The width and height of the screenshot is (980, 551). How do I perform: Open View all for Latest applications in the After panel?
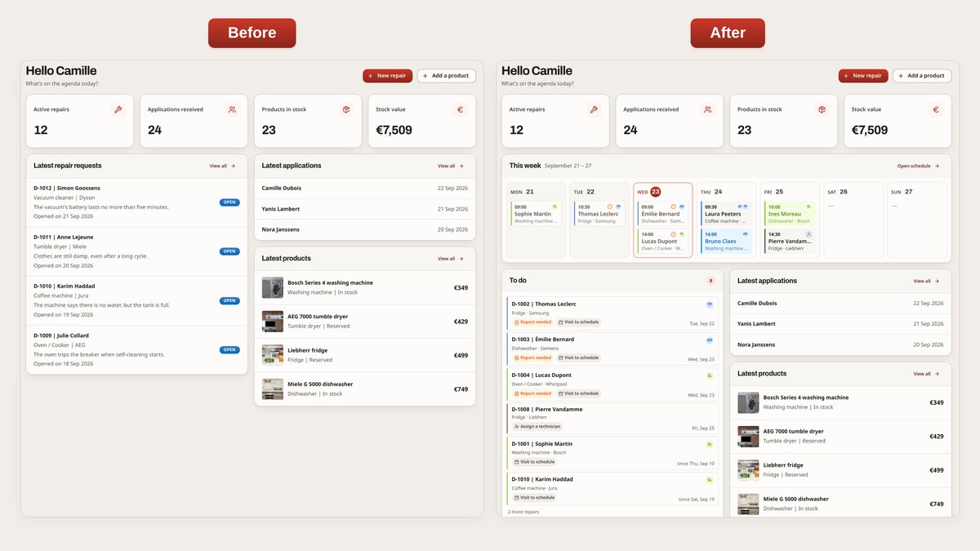point(926,281)
